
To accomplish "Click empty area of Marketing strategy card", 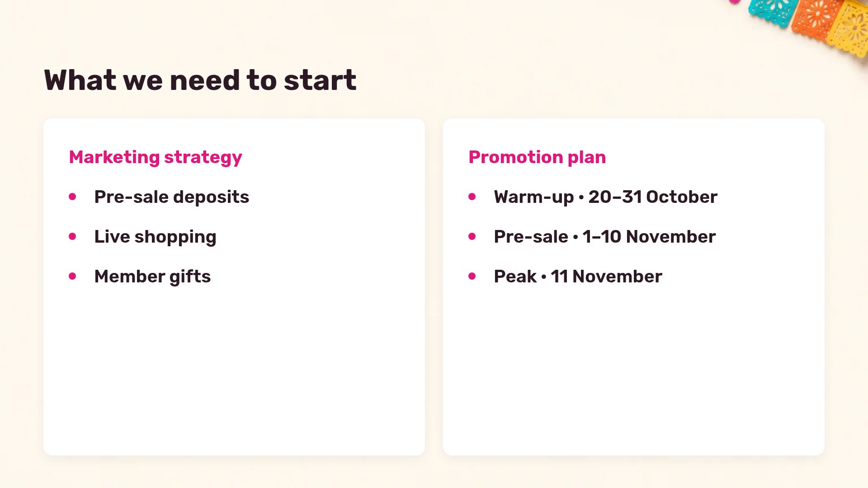I will click(x=234, y=371).
